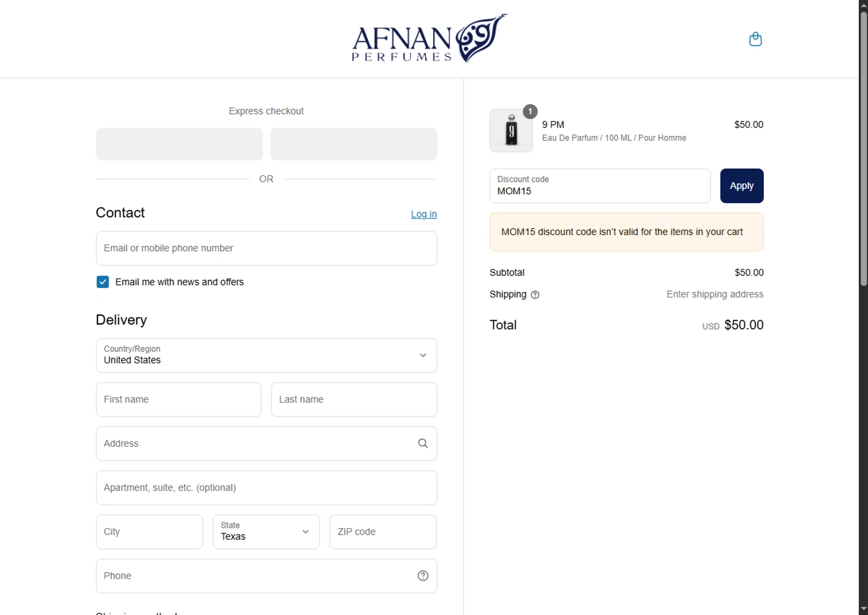
Task: Focus the Apartment, suite, etc. field
Action: coord(266,488)
